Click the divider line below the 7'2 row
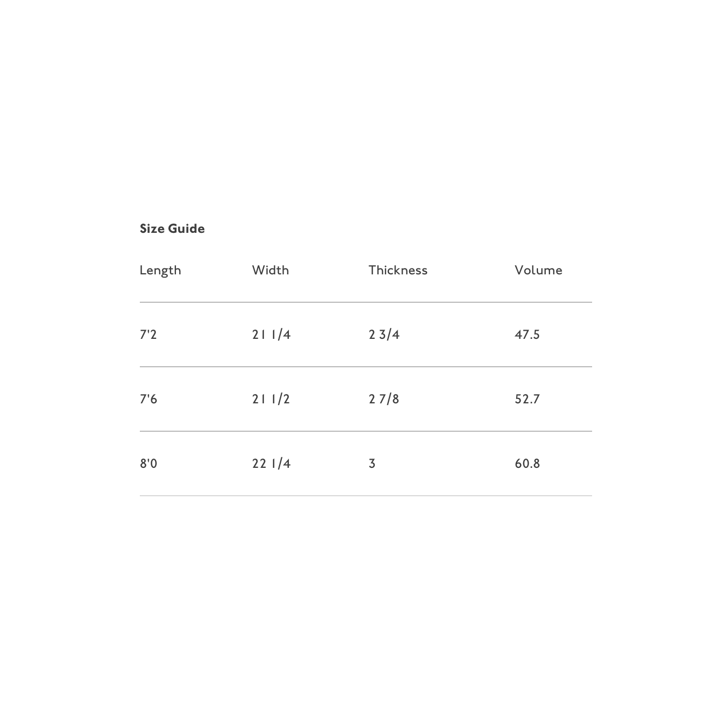The image size is (727, 728). click(365, 367)
